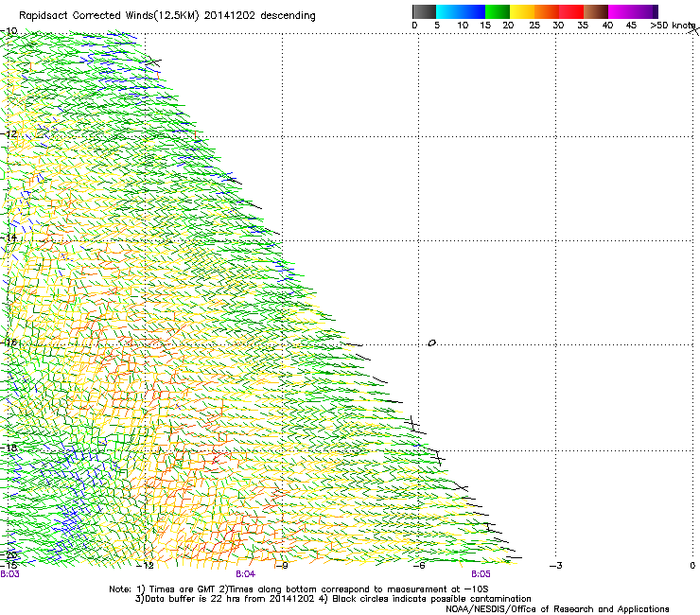This screenshot has width=700, height=615.
Task: Click the '>50 knots' legend label
Action: pyautogui.click(x=673, y=26)
